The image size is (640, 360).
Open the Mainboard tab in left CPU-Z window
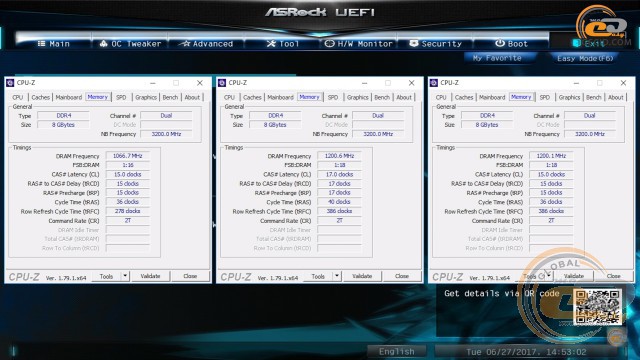tap(69, 97)
